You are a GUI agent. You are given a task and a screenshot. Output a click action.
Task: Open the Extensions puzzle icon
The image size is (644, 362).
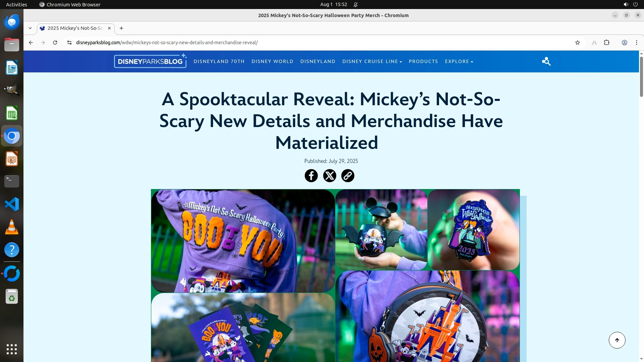606,43
